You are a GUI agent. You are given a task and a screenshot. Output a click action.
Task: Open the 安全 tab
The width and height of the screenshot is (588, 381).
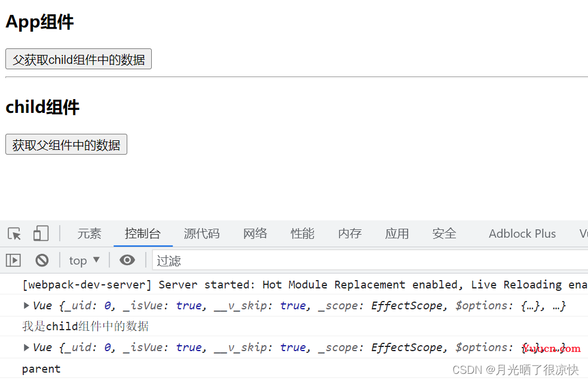point(444,233)
